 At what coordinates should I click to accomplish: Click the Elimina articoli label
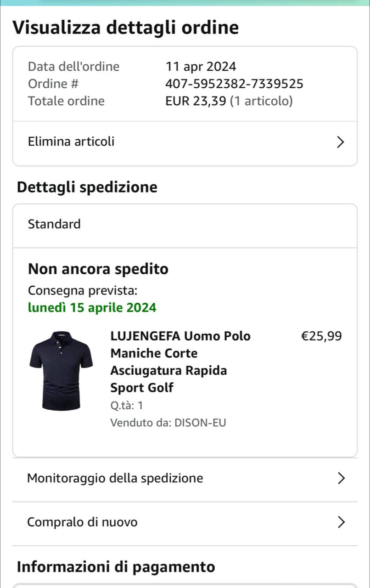coord(71,141)
